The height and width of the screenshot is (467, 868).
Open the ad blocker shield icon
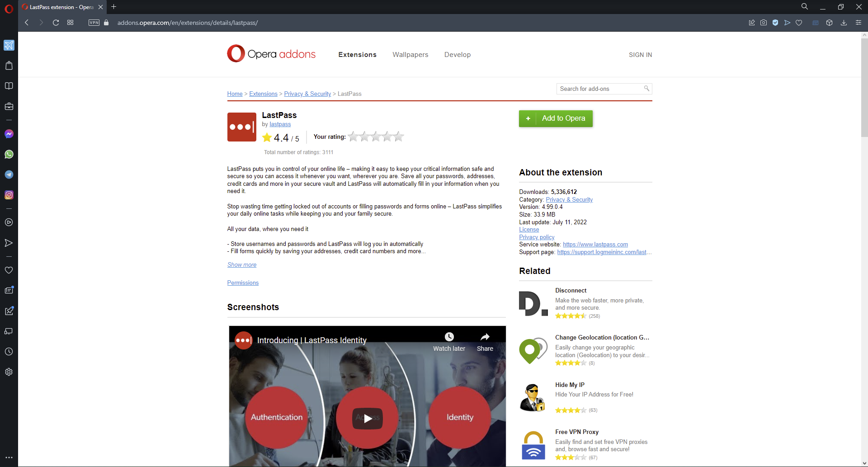click(775, 23)
